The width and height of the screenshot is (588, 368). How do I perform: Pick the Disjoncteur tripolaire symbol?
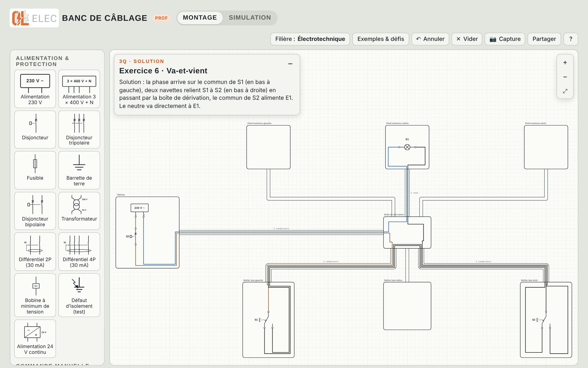79,129
